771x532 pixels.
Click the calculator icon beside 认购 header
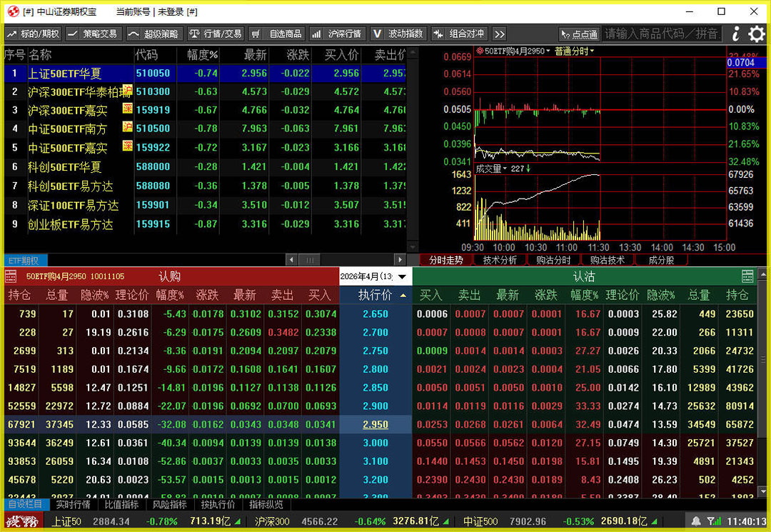click(x=11, y=276)
